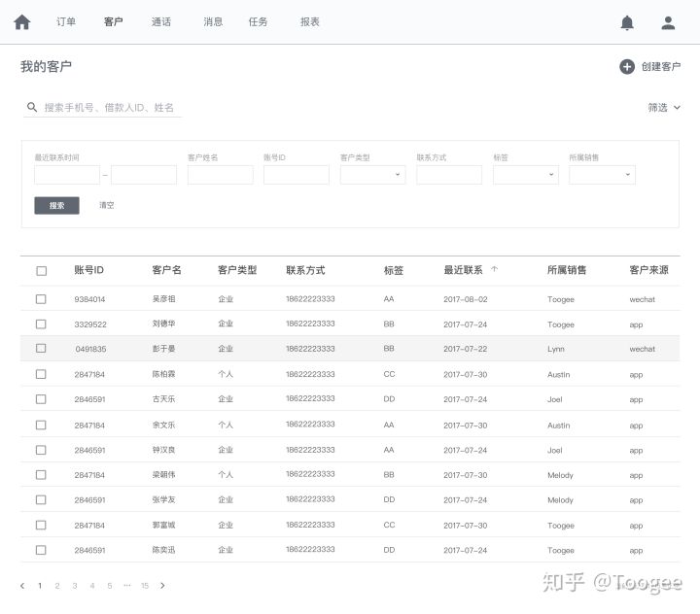Image resolution: width=700 pixels, height=614 pixels.
Task: Go to page 5
Action: pos(109,586)
